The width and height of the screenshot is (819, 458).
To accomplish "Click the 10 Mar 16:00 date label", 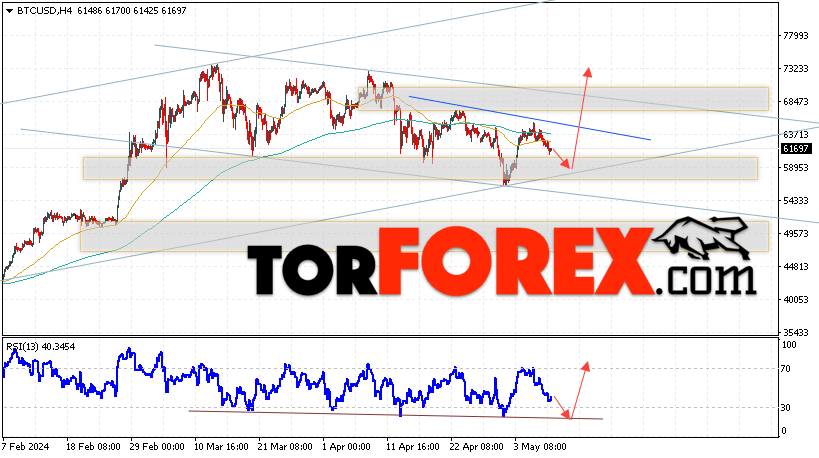I will (x=221, y=447).
